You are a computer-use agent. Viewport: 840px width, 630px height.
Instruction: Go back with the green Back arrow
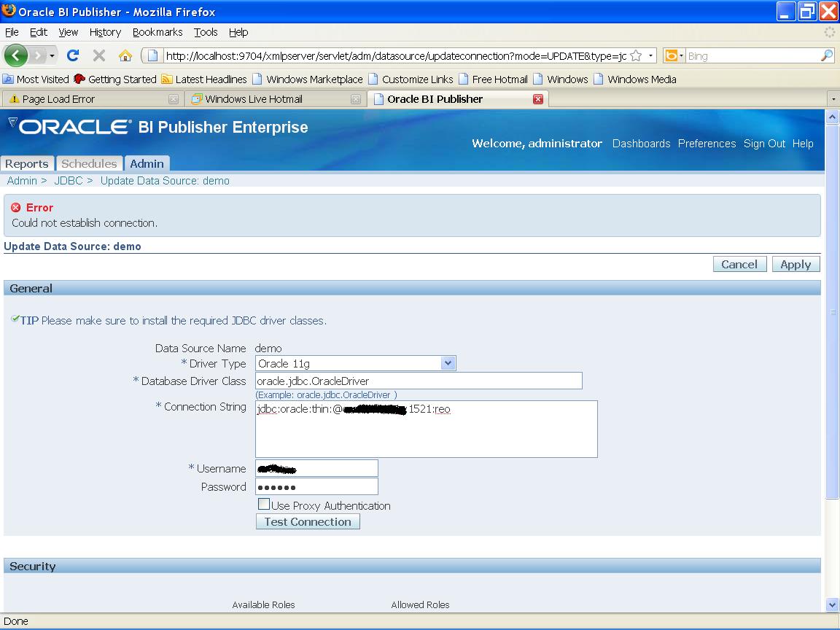tap(15, 55)
